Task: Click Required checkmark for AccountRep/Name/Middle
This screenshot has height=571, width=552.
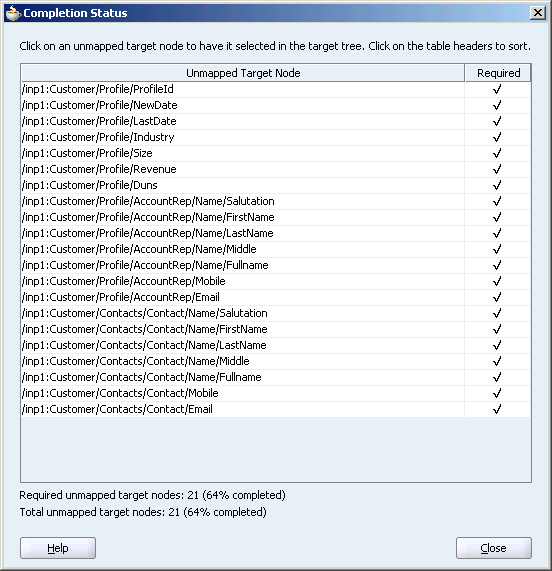Action: coord(497,249)
